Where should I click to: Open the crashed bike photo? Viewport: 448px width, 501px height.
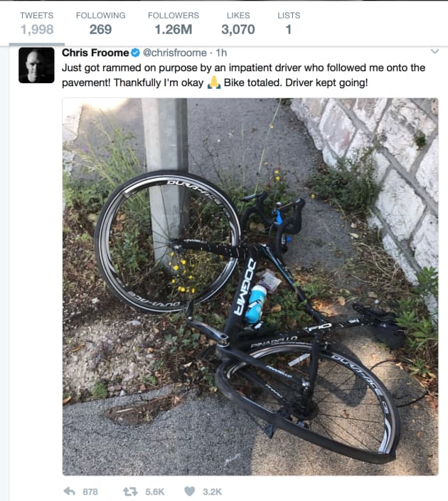point(250,287)
